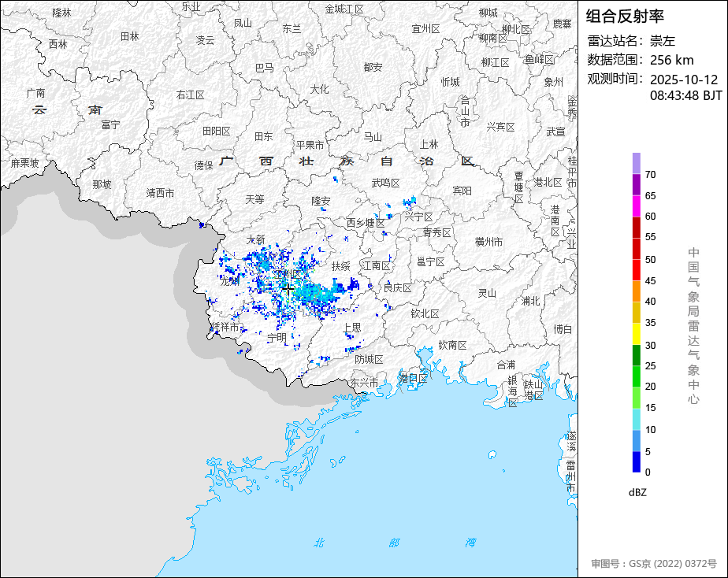Click the time 08:43:48 BJT
728x578 pixels.
685,95
